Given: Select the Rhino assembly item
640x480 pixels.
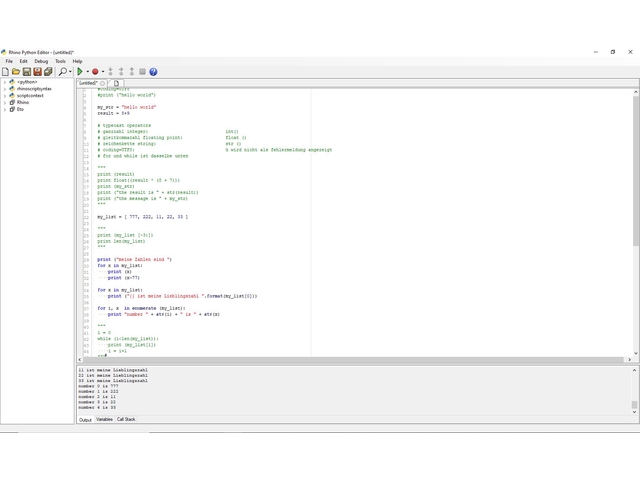Looking at the screenshot, I should click(x=23, y=103).
